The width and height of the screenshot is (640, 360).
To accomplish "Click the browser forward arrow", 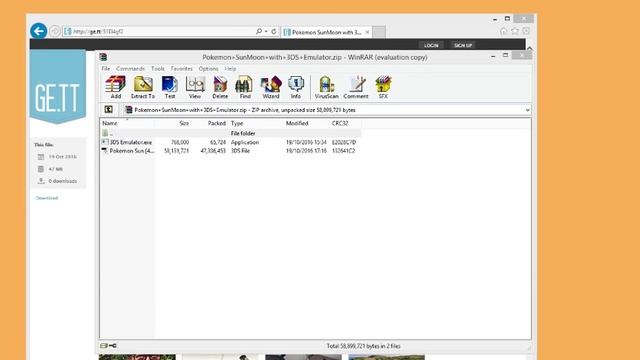I will [55, 31].
